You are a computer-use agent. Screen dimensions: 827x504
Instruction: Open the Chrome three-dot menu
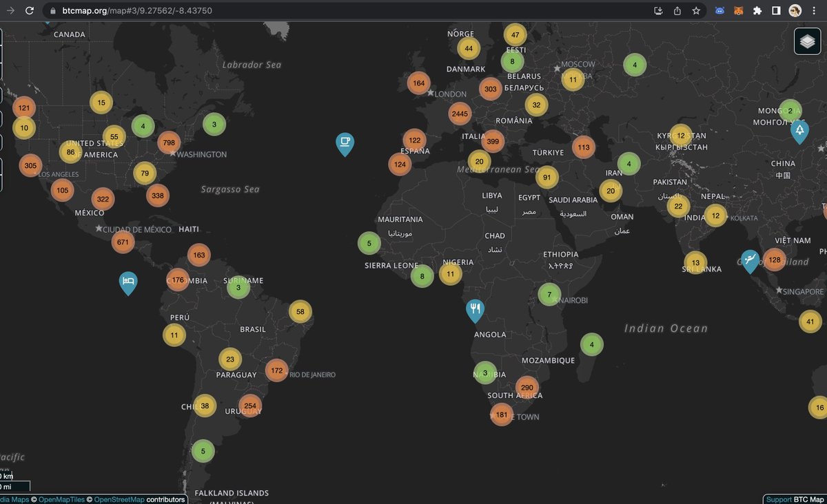[x=814, y=10]
